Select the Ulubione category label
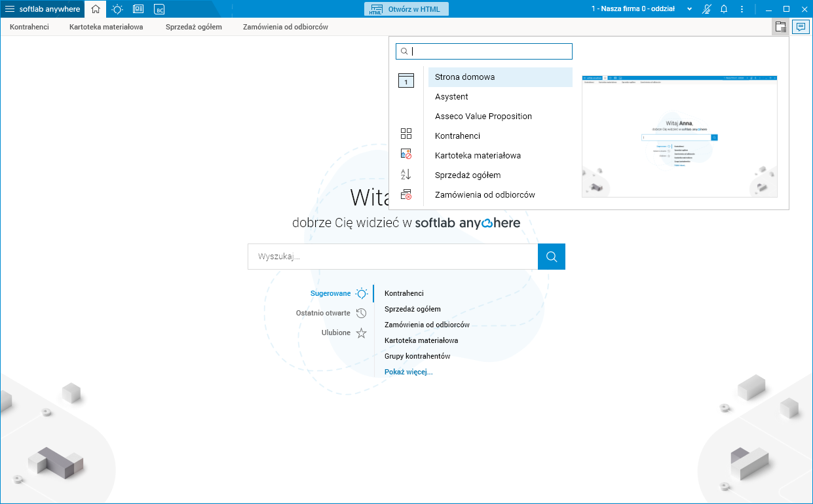 (336, 333)
